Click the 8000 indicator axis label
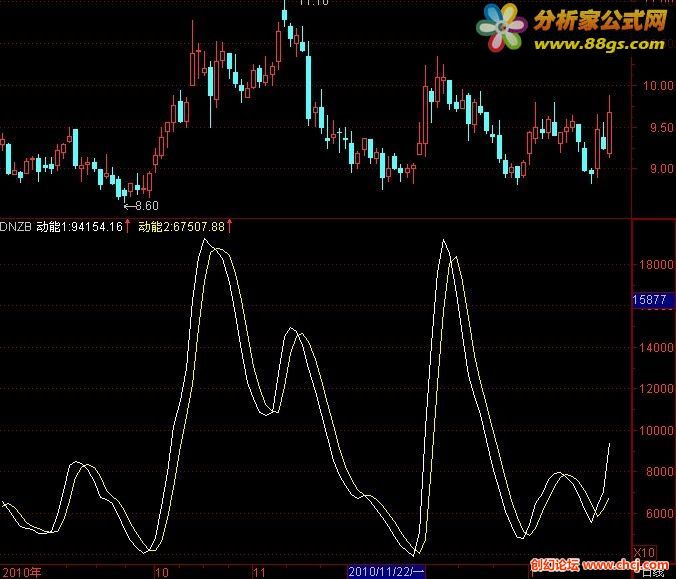This screenshot has width=676, height=579. click(x=659, y=472)
